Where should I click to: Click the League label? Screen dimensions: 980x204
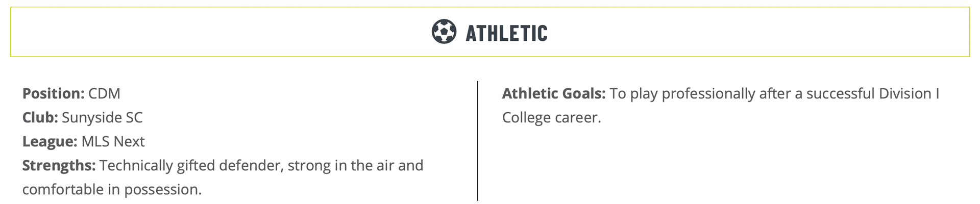(50, 142)
